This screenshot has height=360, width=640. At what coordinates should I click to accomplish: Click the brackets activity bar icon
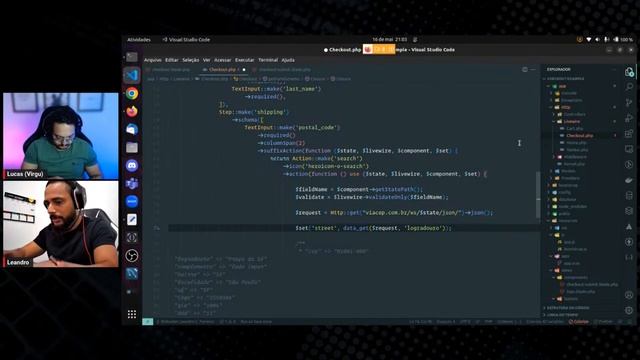(x=629, y=258)
